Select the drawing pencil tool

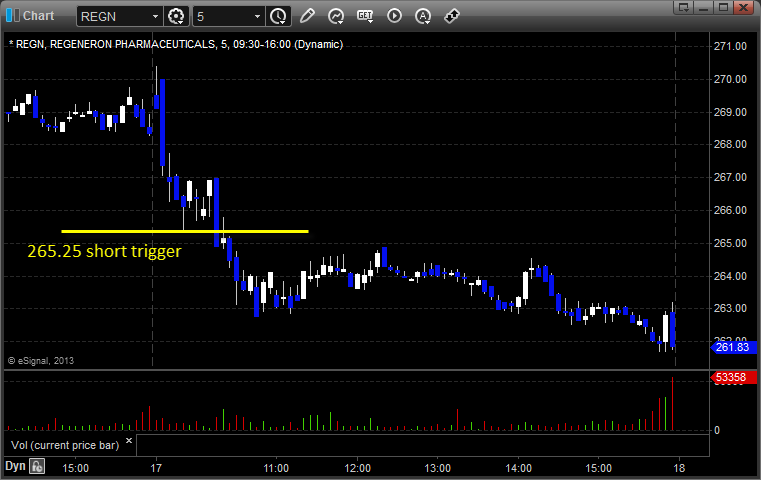(307, 16)
